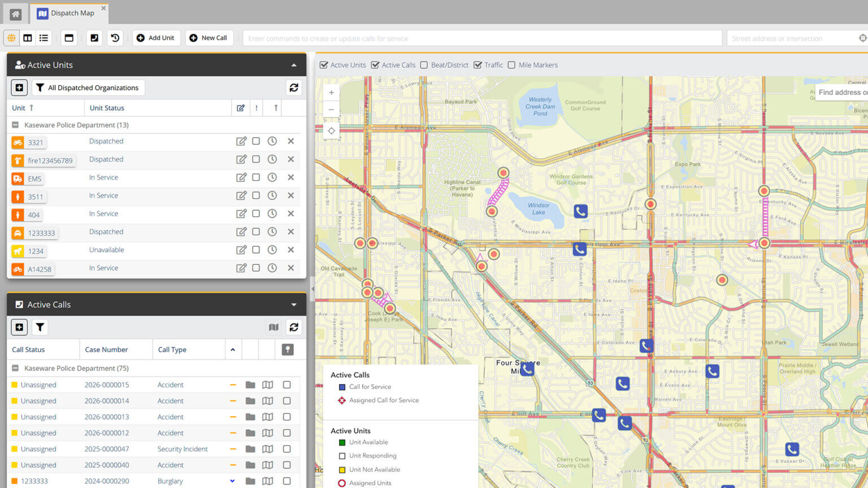Click the pin icon in Active Calls header
The width and height of the screenshot is (868, 488).
tap(287, 350)
